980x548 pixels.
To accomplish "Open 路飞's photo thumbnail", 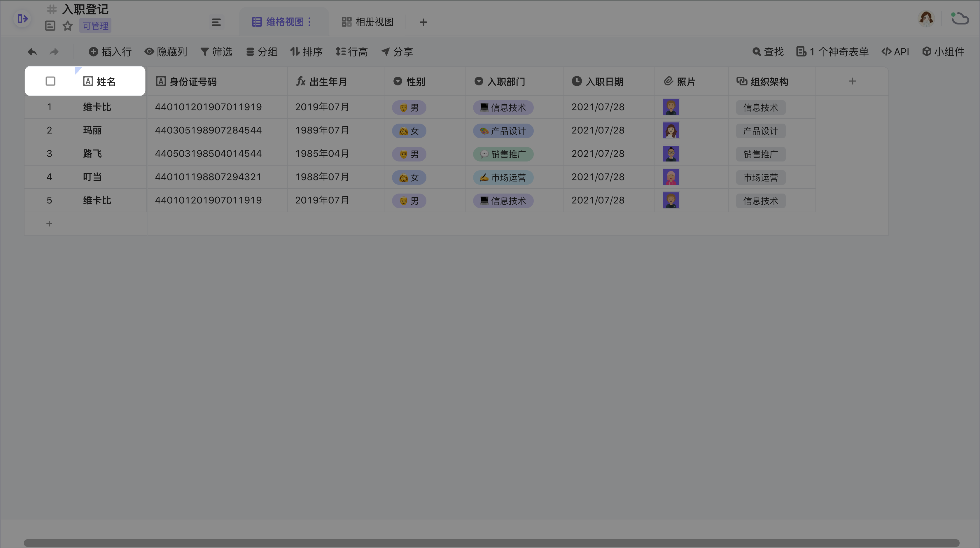I will tap(671, 154).
